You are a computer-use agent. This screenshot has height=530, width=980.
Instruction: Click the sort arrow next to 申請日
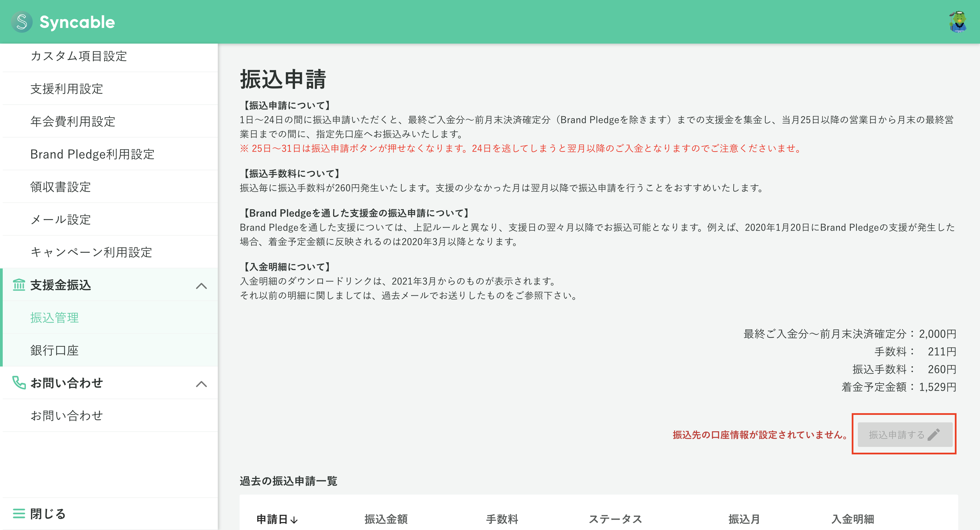tap(293, 519)
